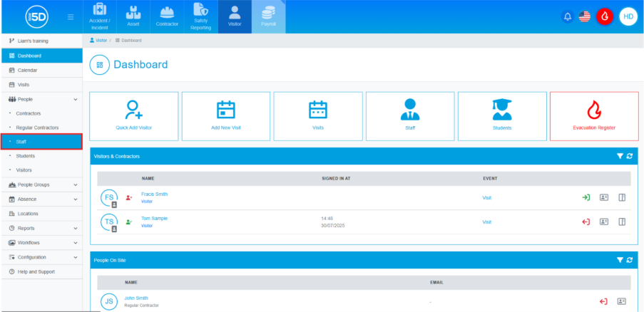This screenshot has height=312, width=644.
Task: Click the notification bell icon
Action: click(568, 16)
